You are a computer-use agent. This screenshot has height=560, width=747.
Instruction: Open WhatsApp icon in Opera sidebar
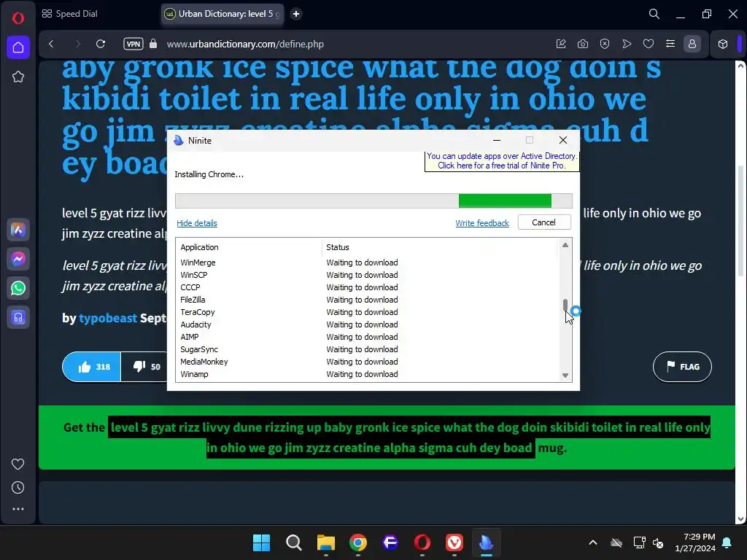[x=18, y=288]
